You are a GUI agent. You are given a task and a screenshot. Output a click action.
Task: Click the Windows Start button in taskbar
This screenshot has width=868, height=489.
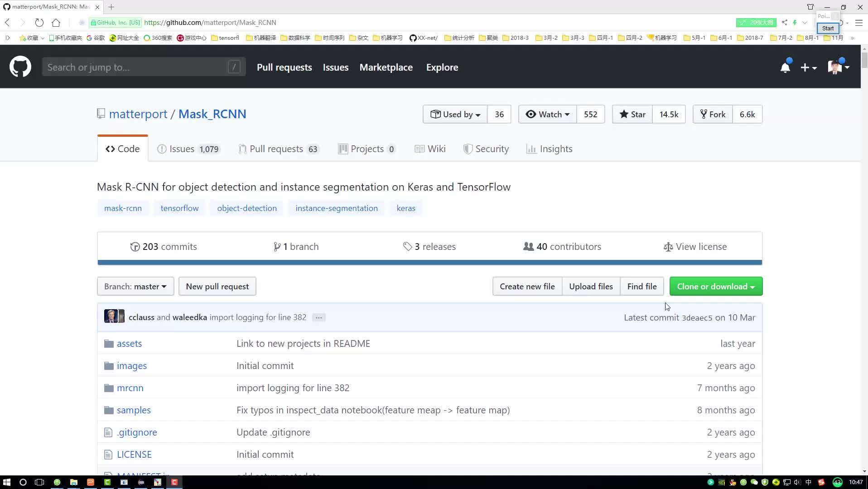pyautogui.click(x=6, y=482)
